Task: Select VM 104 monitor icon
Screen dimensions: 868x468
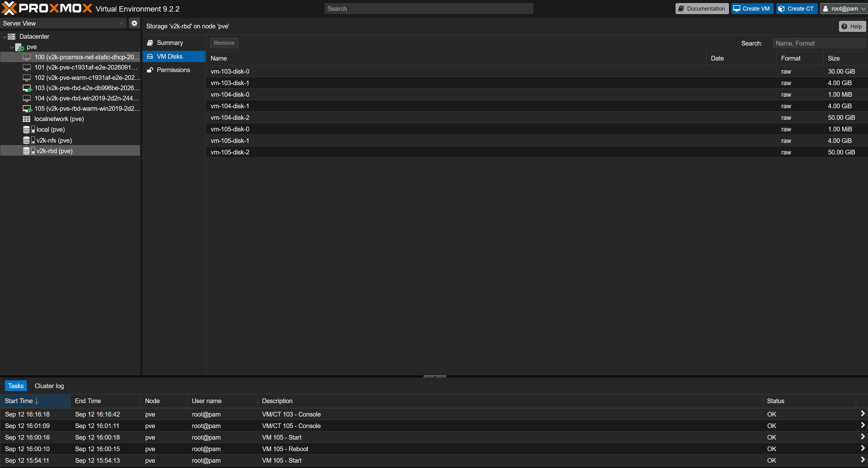Action: 27,98
